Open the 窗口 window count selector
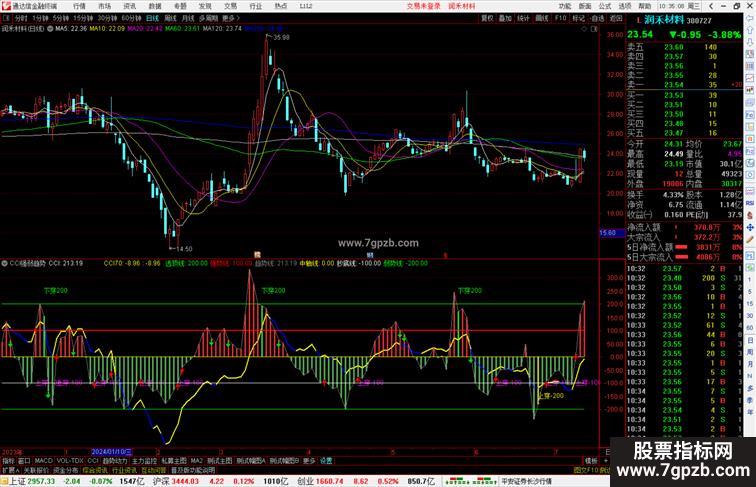This screenshot has height=487, width=756. pyautogui.click(x=24, y=461)
